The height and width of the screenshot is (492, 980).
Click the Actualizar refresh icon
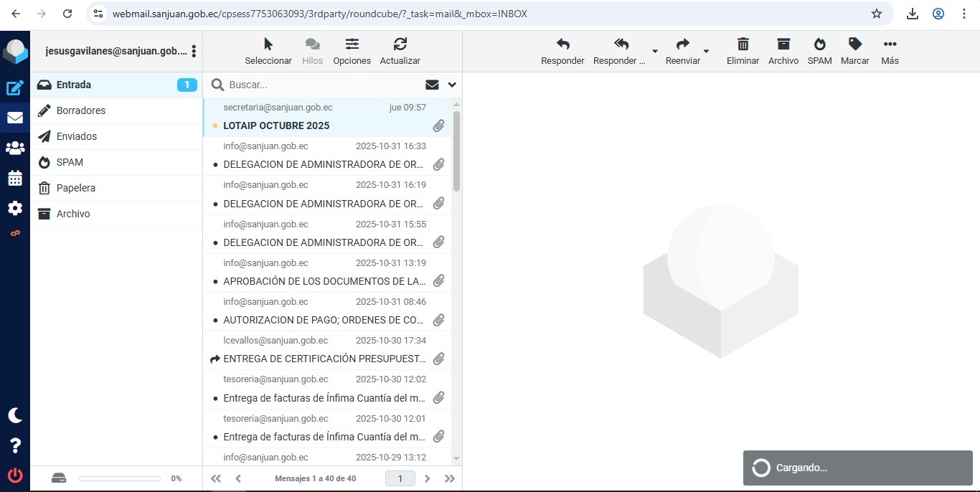coord(400,51)
